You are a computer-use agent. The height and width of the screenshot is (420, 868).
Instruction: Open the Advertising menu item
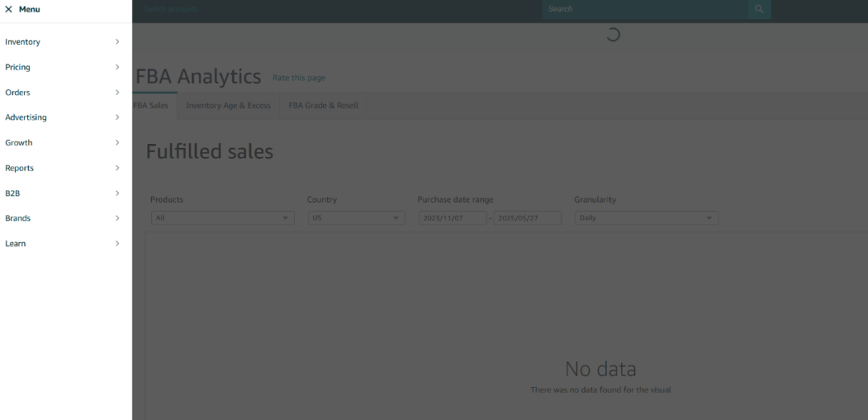pos(26,117)
